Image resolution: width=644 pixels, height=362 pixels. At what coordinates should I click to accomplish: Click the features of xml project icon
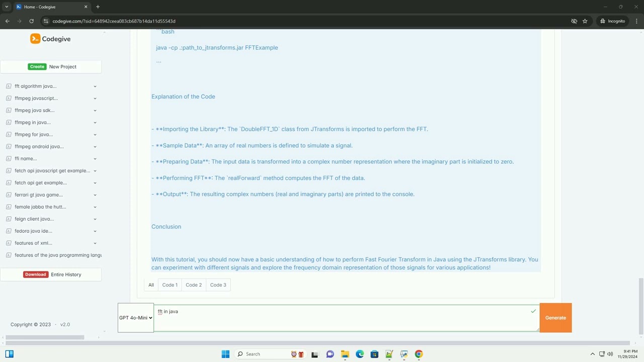[9, 243]
